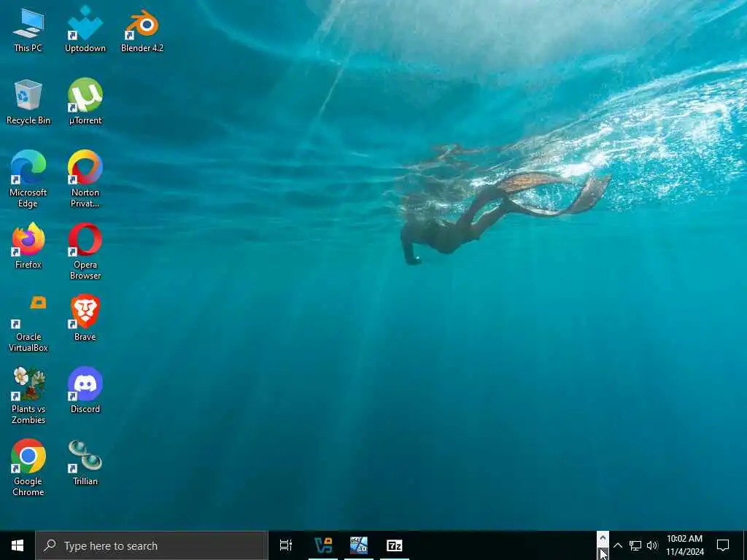
Task: Select the Discord shortcut
Action: [85, 391]
